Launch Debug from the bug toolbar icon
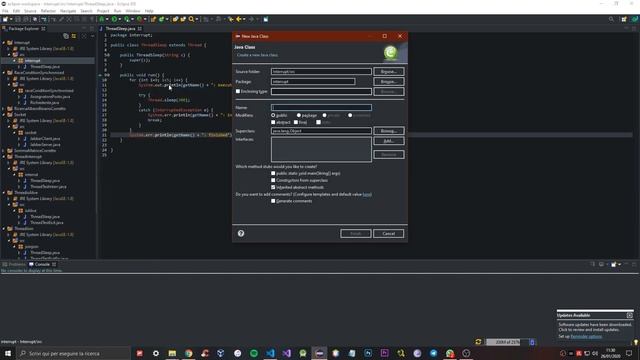Image resolution: width=640 pixels, height=360 pixels. tap(102, 19)
